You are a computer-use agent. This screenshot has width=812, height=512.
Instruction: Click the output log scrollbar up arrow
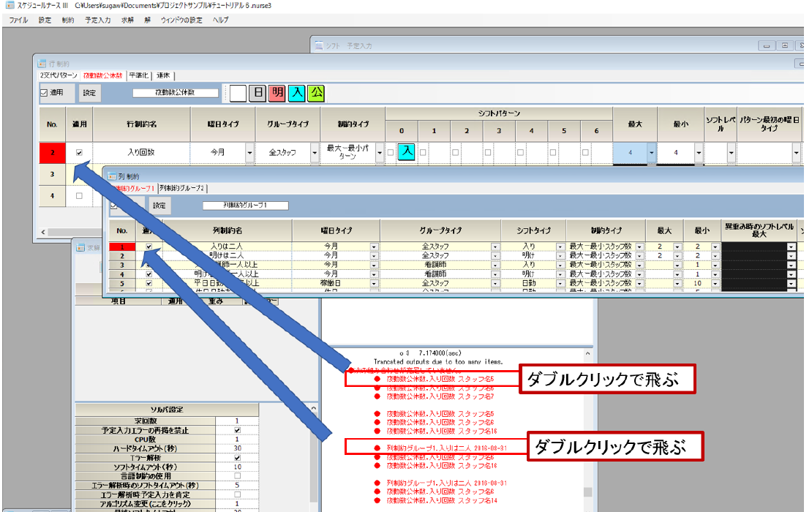click(x=587, y=353)
